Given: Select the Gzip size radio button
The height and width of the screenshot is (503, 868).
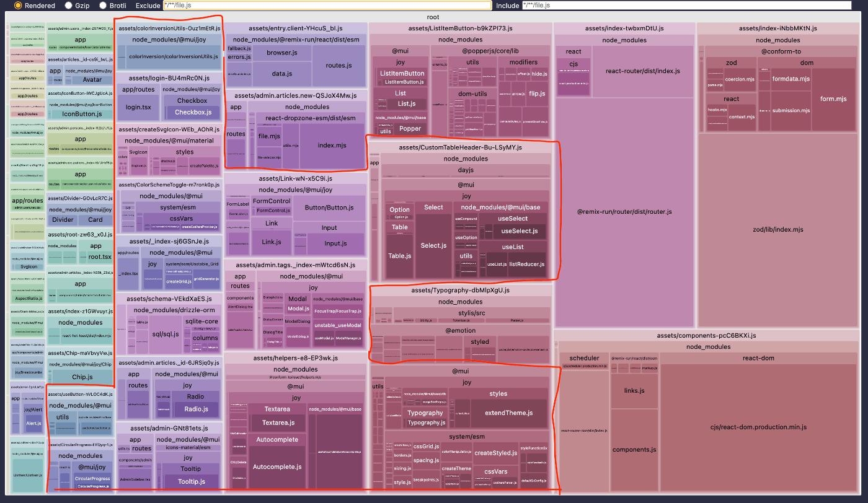Looking at the screenshot, I should [x=68, y=5].
